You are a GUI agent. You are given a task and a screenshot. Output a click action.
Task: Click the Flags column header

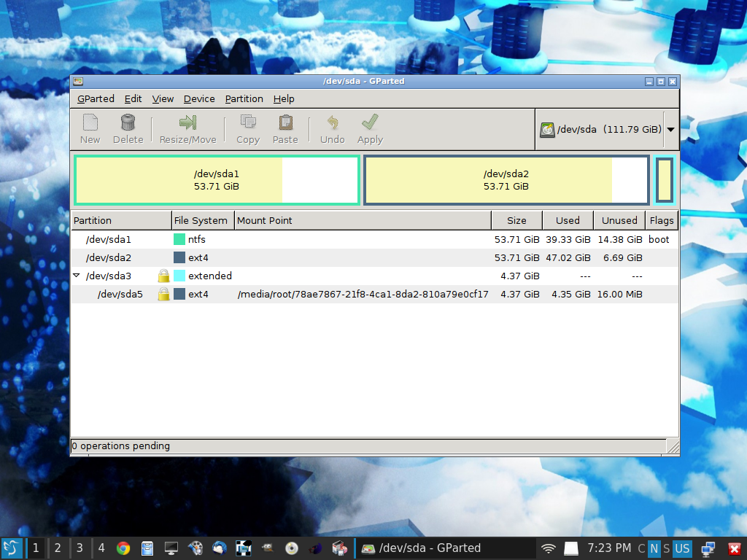tap(662, 220)
